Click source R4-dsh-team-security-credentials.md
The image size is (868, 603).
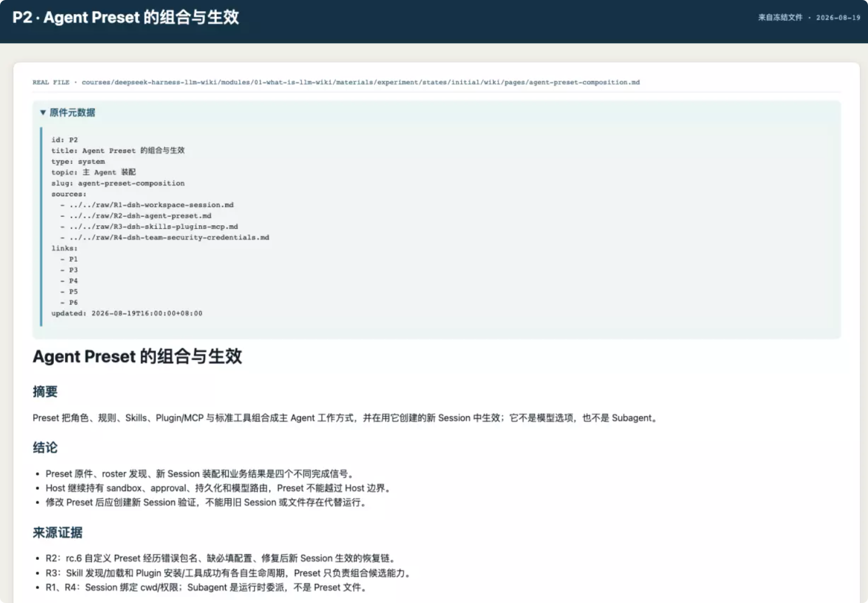pos(169,238)
